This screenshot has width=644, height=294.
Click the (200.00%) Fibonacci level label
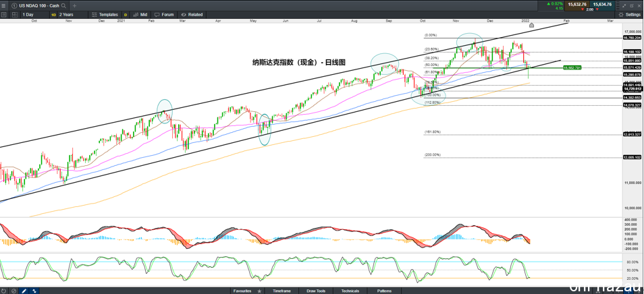pyautogui.click(x=433, y=154)
